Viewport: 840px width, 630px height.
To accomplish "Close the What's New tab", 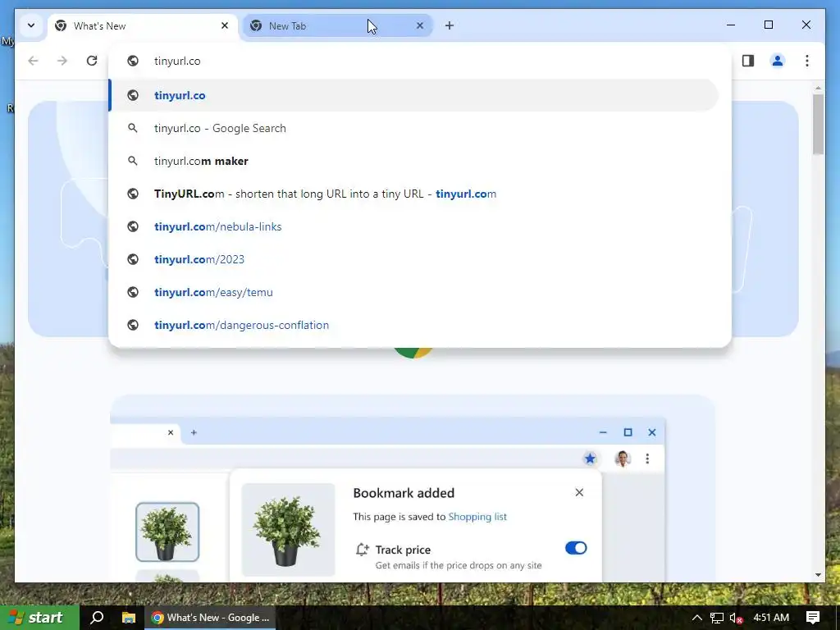I will click(225, 25).
